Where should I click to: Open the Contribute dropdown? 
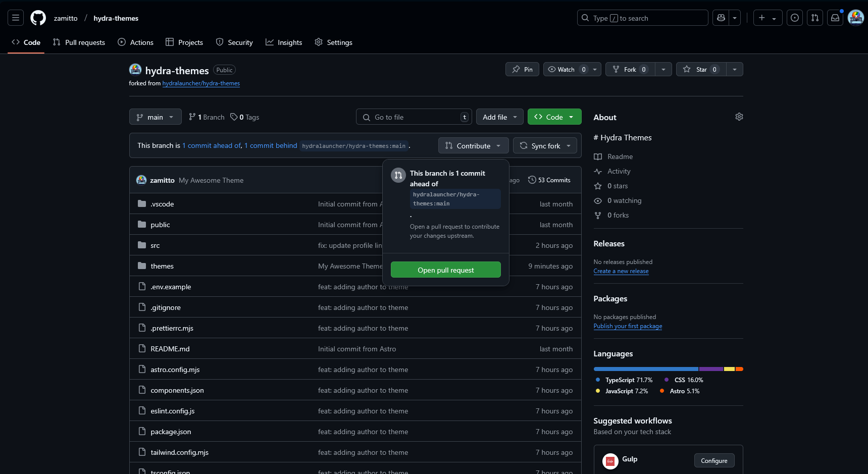coord(473,145)
